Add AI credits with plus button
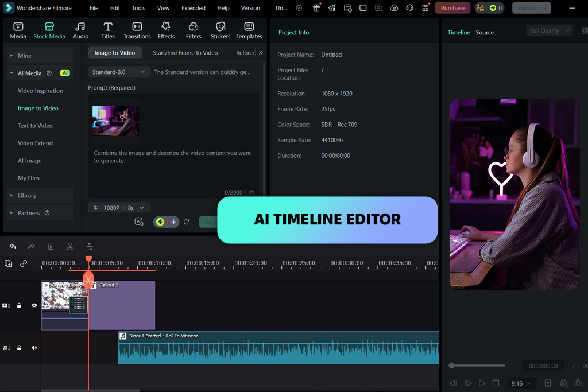Screen dimensions: 588x392 click(173, 222)
